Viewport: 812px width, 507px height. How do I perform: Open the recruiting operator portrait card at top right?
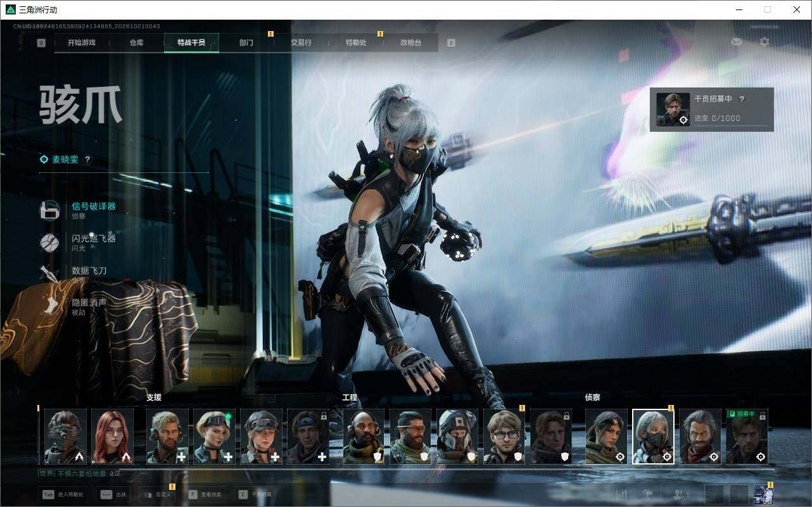[x=673, y=110]
